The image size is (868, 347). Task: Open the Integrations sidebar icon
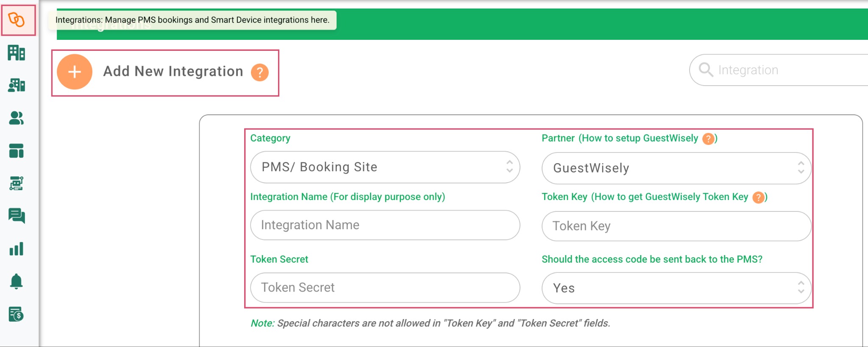tap(17, 20)
